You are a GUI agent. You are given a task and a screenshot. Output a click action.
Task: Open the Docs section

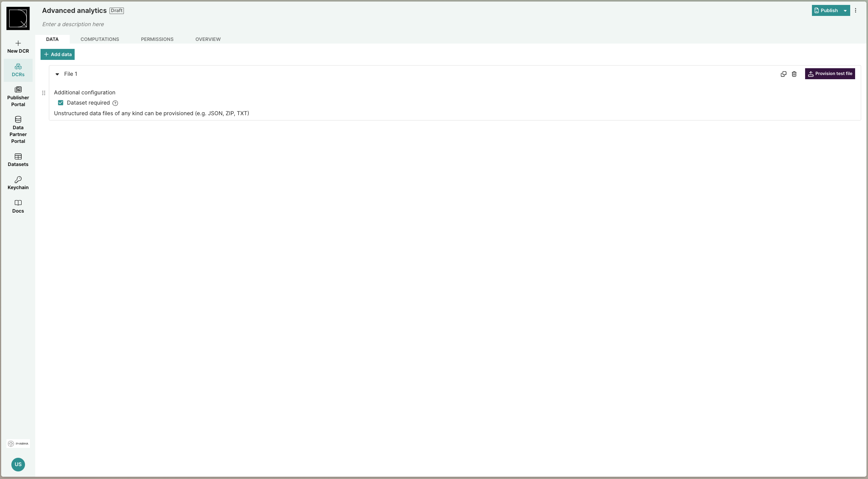18,207
